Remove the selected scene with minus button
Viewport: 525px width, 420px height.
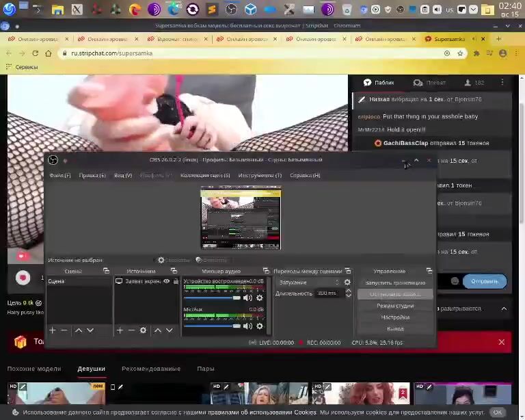point(64,330)
